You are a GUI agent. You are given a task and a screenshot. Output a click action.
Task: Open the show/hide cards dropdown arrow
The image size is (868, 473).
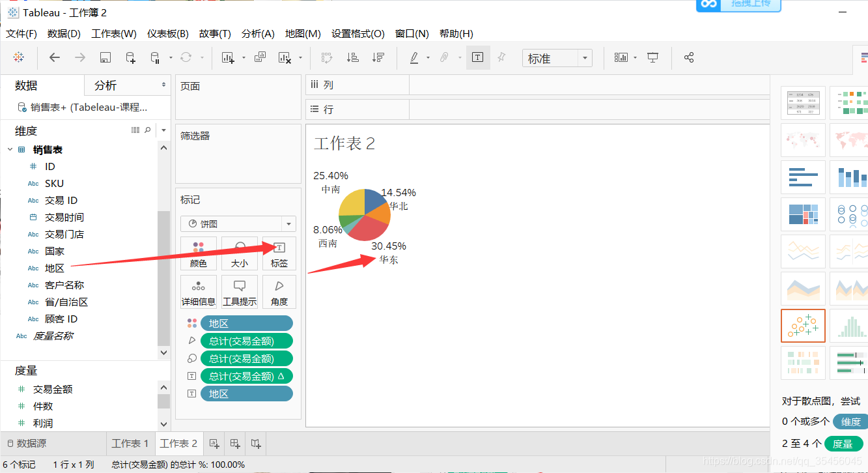pos(635,57)
